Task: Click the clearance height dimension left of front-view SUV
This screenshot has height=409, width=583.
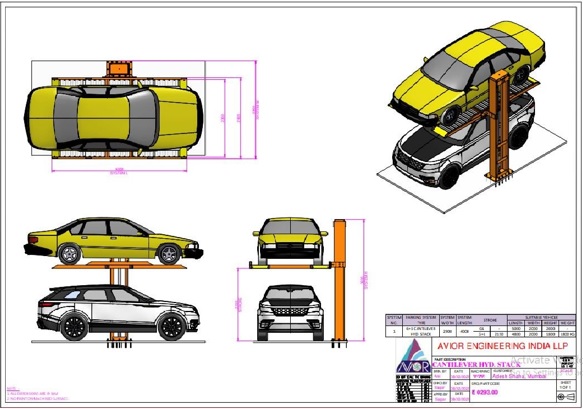Action: click(x=238, y=304)
